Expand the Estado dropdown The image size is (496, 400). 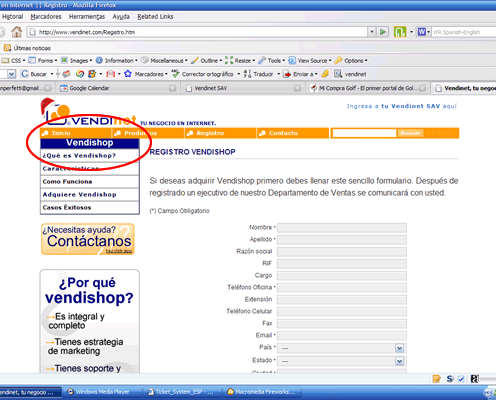pos(399,361)
